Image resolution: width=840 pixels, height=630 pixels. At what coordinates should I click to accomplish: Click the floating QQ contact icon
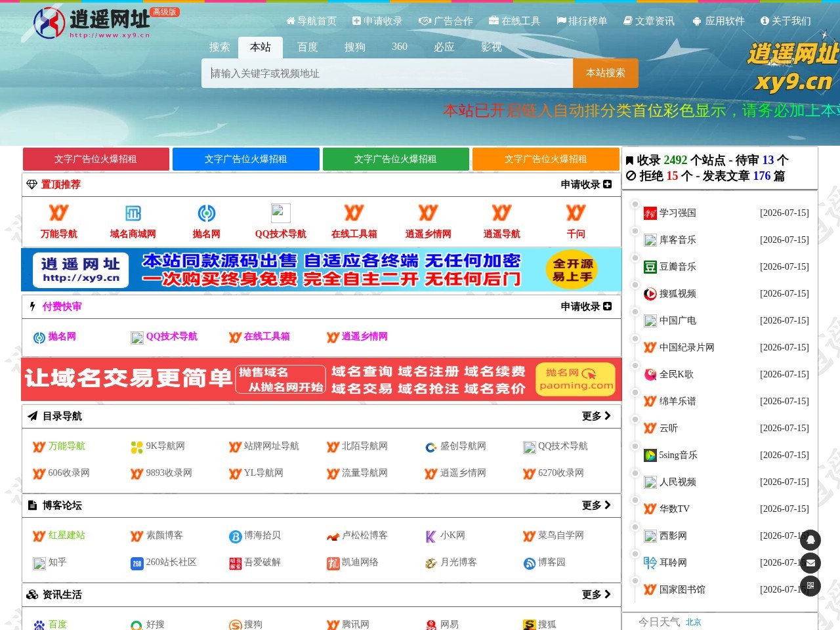coord(810,540)
